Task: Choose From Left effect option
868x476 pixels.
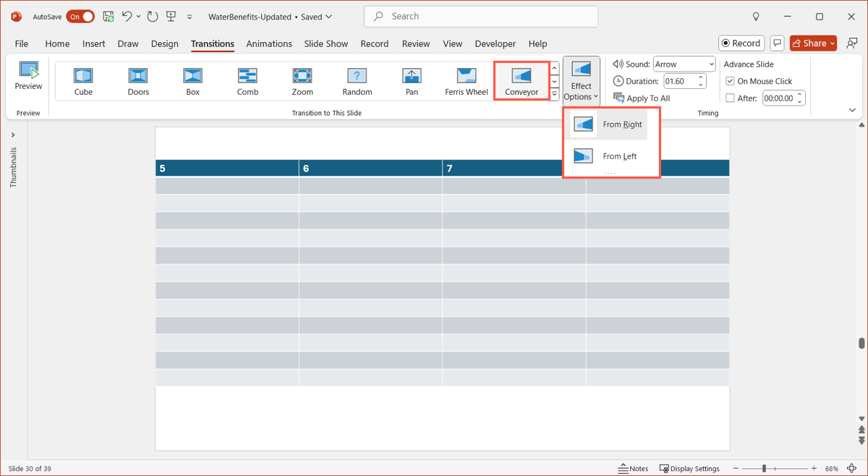Action: click(x=608, y=156)
